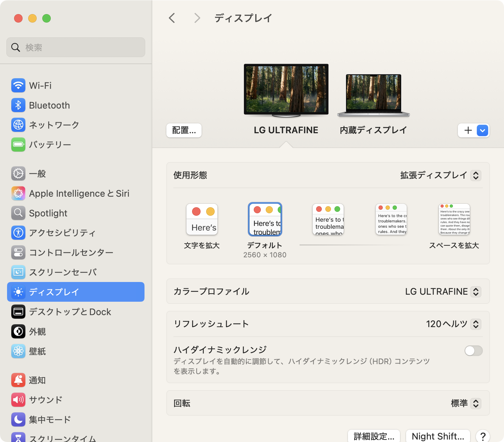Select the Spotlight sidebar icon
The width and height of the screenshot is (504, 442).
point(18,213)
